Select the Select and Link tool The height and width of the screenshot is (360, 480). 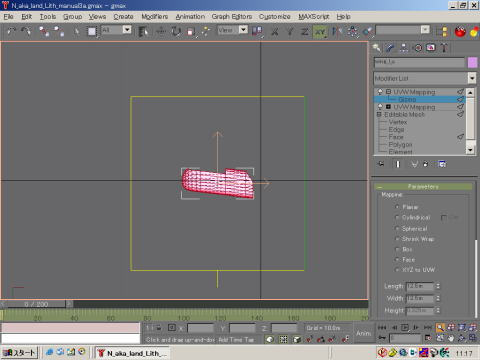pyautogui.click(x=44, y=31)
